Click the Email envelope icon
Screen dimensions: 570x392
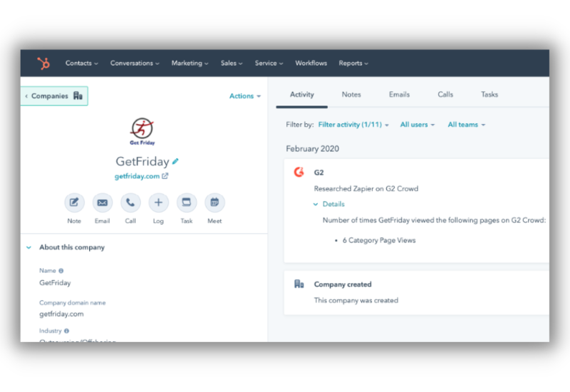(x=102, y=202)
